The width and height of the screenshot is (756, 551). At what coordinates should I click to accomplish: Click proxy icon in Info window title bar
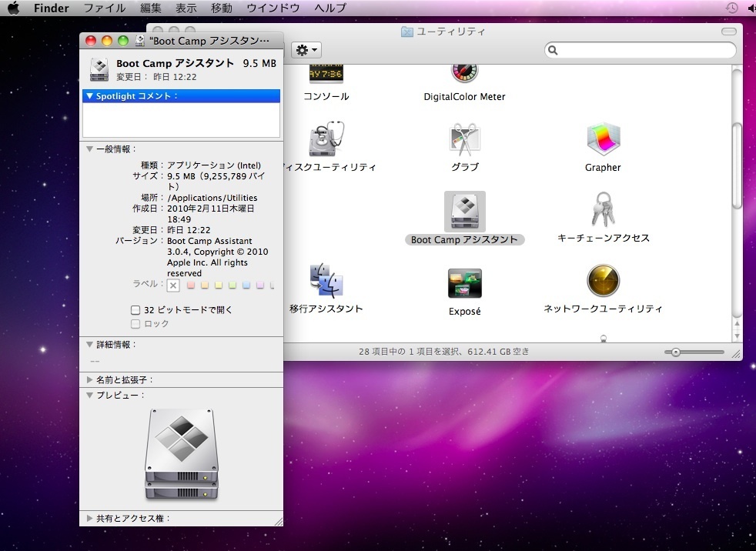140,41
